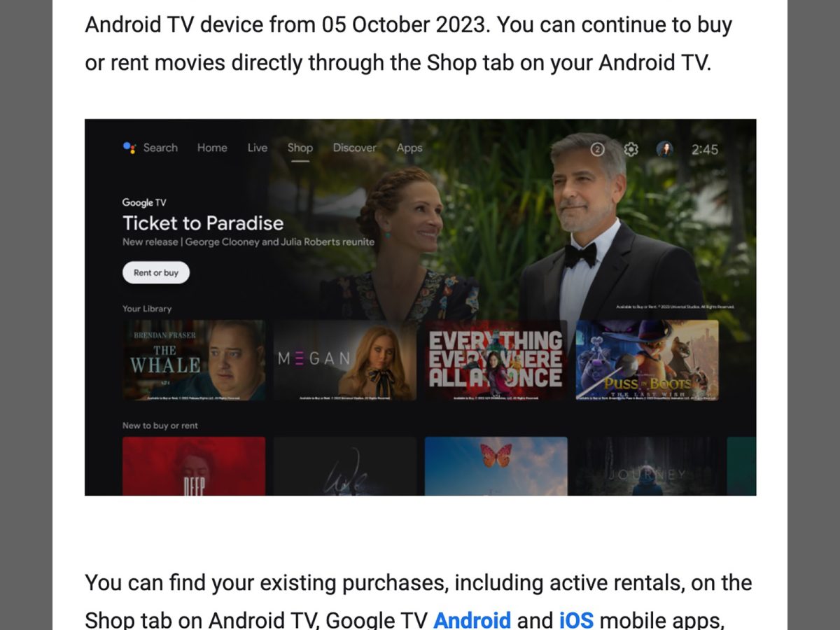Open the Apps tab
This screenshot has width=840, height=630.
click(x=409, y=148)
